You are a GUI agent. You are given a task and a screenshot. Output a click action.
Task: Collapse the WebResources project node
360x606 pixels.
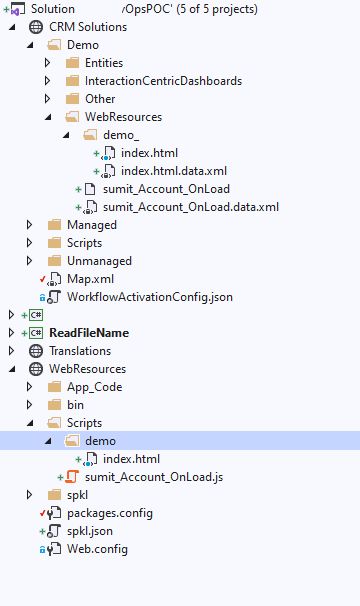[12, 369]
